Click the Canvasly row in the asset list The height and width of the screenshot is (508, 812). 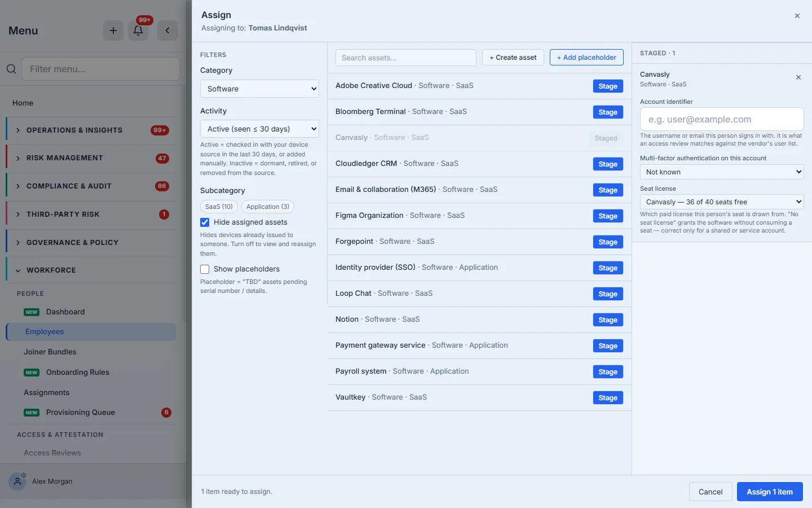click(479, 138)
